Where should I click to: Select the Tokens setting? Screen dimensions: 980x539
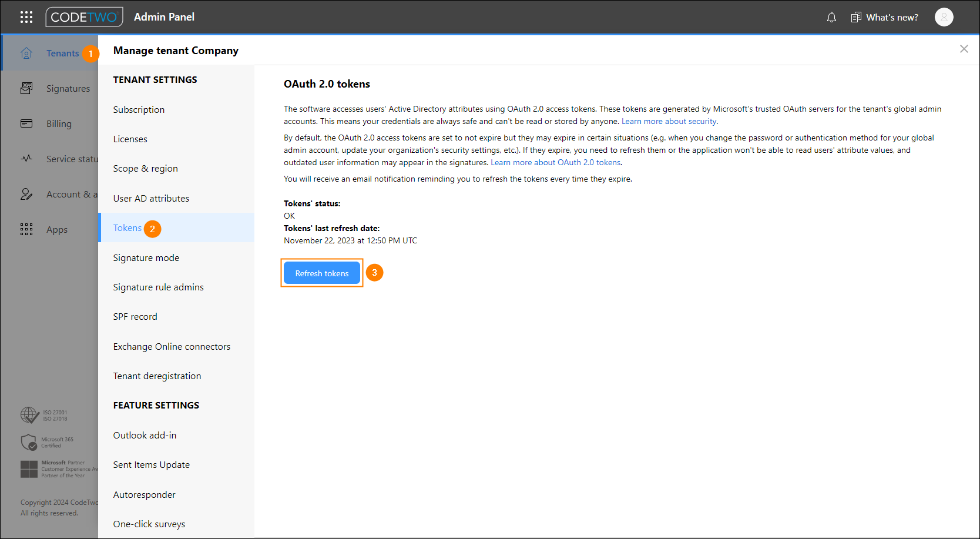tap(176, 227)
